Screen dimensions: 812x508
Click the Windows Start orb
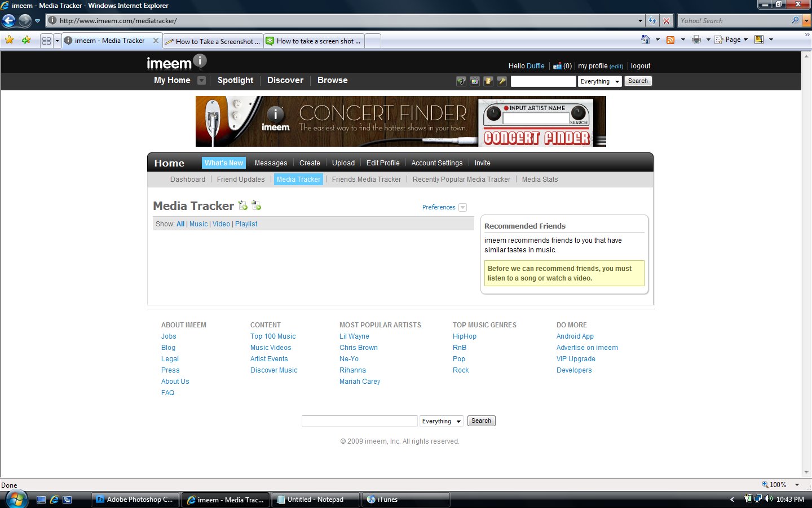[16, 500]
